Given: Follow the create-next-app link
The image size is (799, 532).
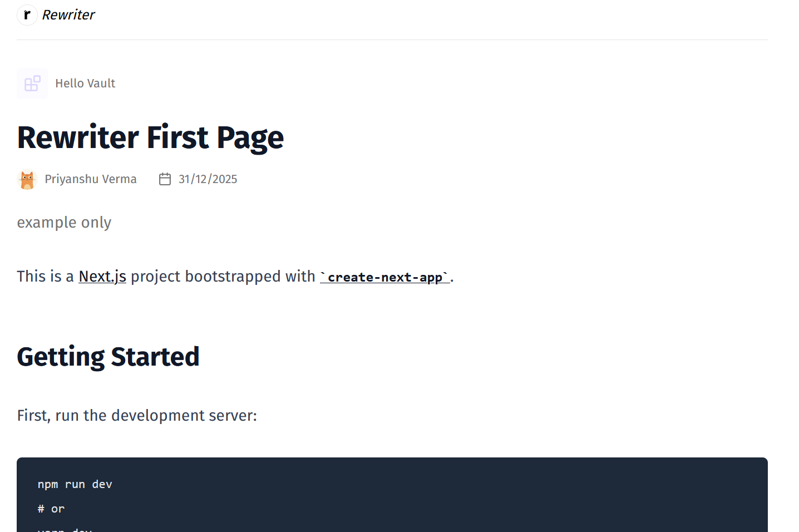Looking at the screenshot, I should tap(385, 277).
